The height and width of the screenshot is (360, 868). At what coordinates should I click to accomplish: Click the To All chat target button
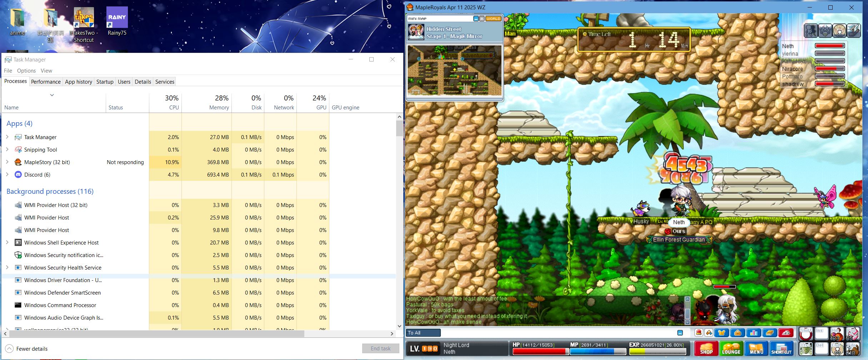pos(423,333)
